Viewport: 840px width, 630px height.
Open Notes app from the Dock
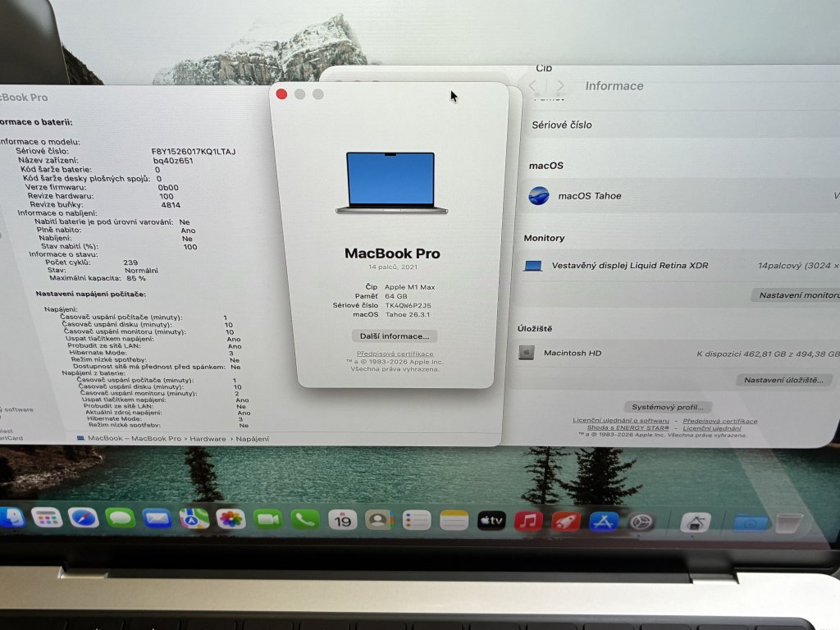click(x=454, y=520)
